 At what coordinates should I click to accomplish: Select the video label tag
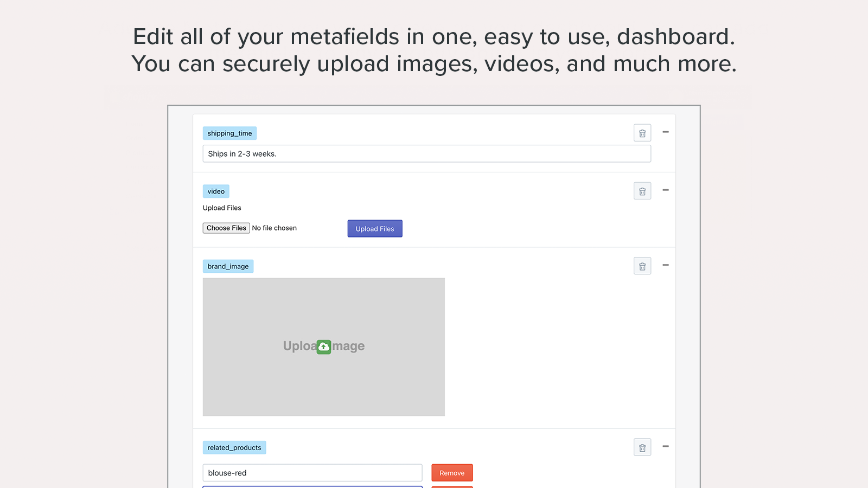point(215,191)
